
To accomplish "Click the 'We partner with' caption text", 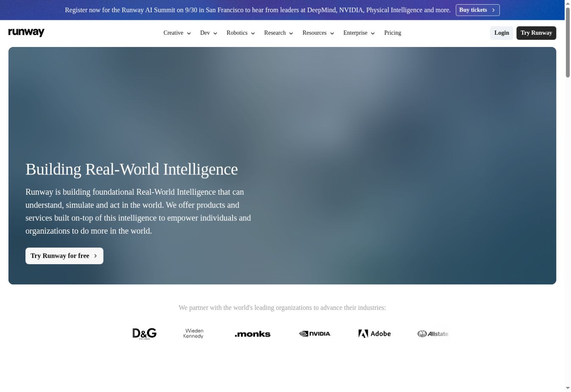I will tap(282, 308).
